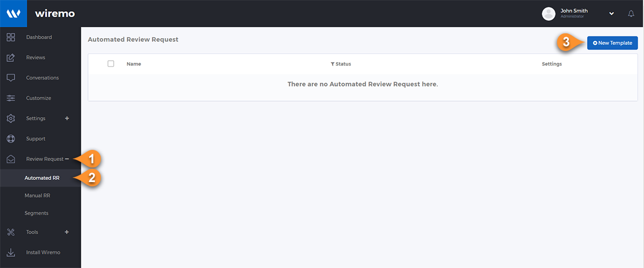This screenshot has width=644, height=268.
Task: Click the Customize sliders icon
Action: point(11,98)
